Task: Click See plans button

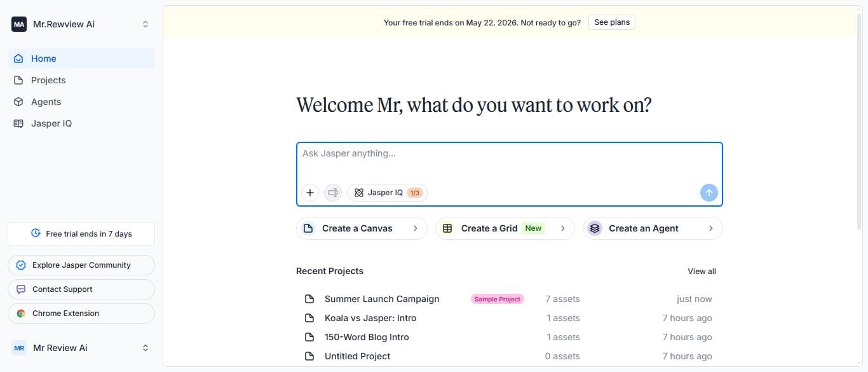Action: tap(611, 22)
